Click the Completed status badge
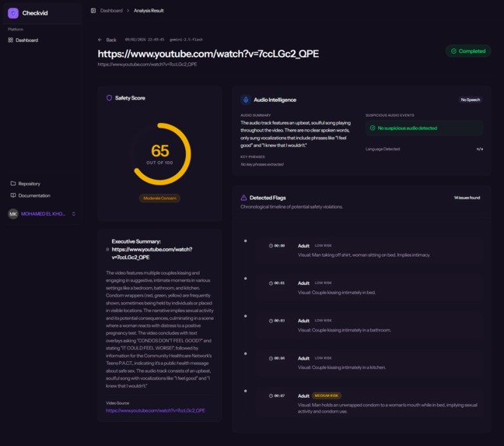 [468, 51]
